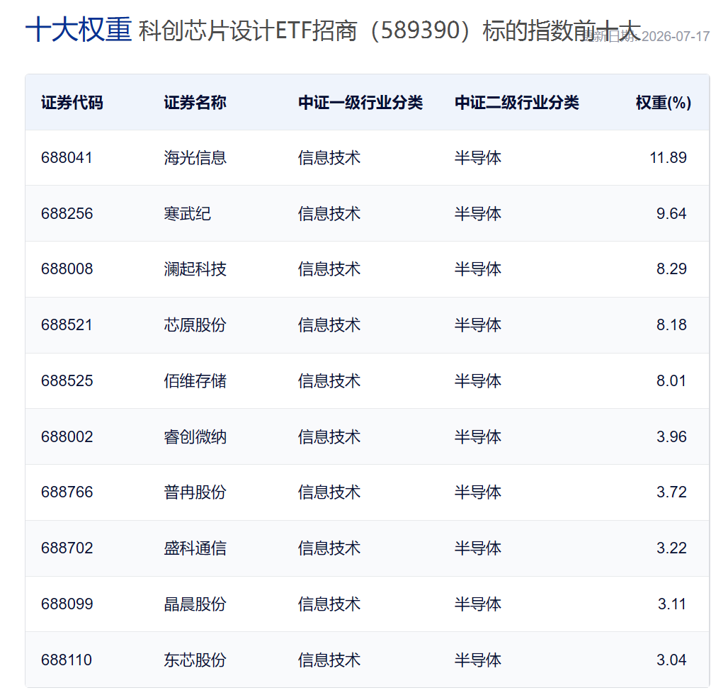Click weight value 11.89
Image resolution: width=728 pixels, height=700 pixels.
tap(668, 157)
